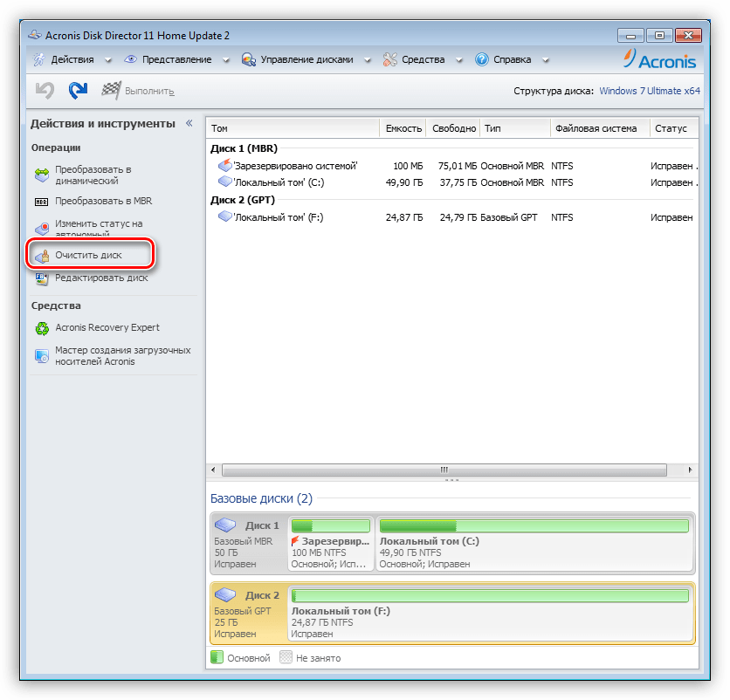Click the Действия menu icon
Image resolution: width=730 pixels, height=700 pixels.
click(38, 59)
